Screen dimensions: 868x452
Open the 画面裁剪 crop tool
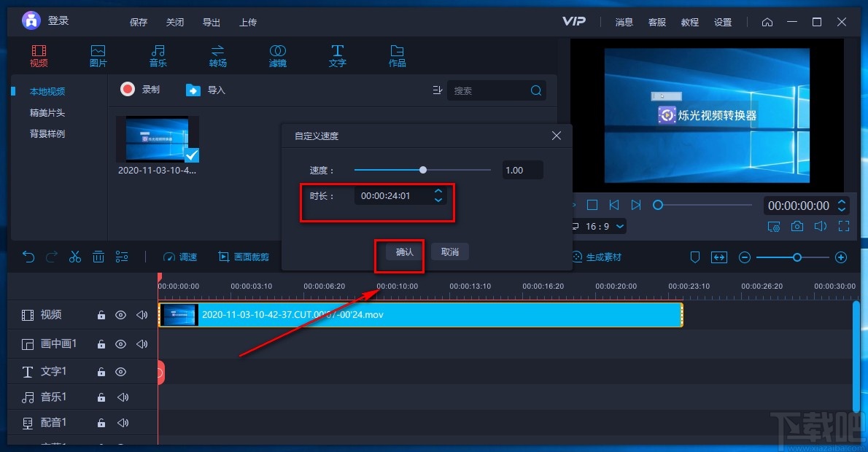244,257
